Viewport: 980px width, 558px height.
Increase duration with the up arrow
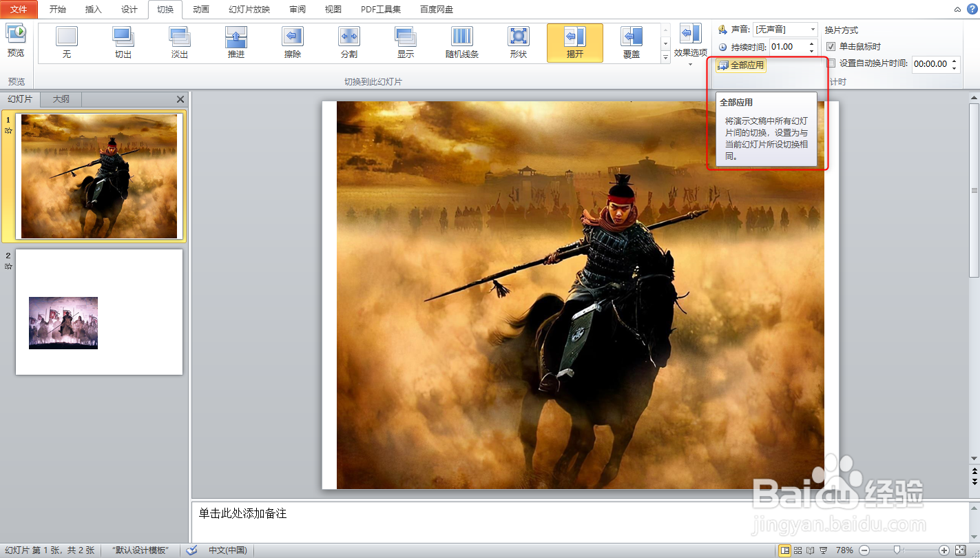[812, 43]
